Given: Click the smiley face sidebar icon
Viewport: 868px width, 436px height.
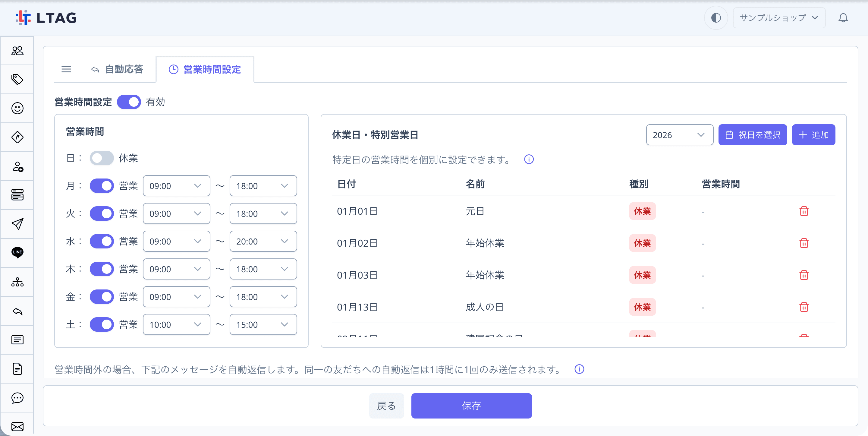Looking at the screenshot, I should point(17,108).
